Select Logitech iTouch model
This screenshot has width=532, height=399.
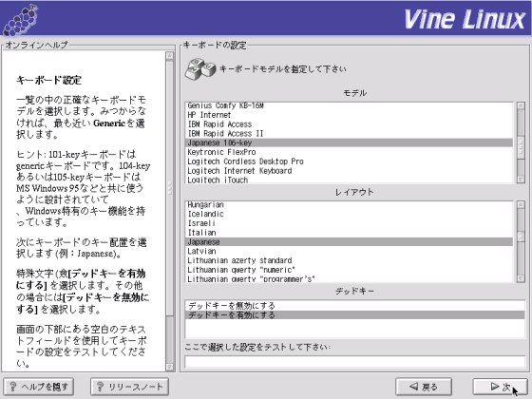(x=349, y=180)
